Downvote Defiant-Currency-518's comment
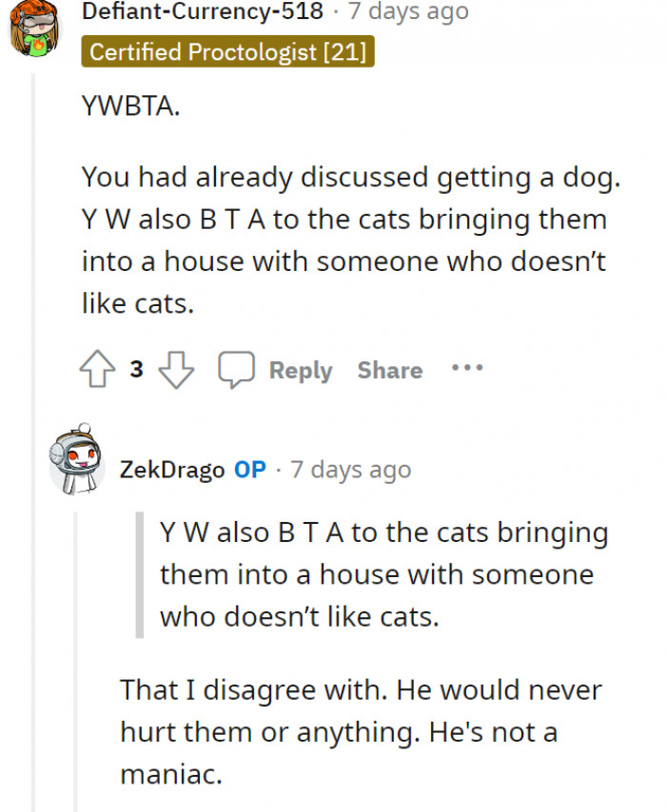 point(176,369)
